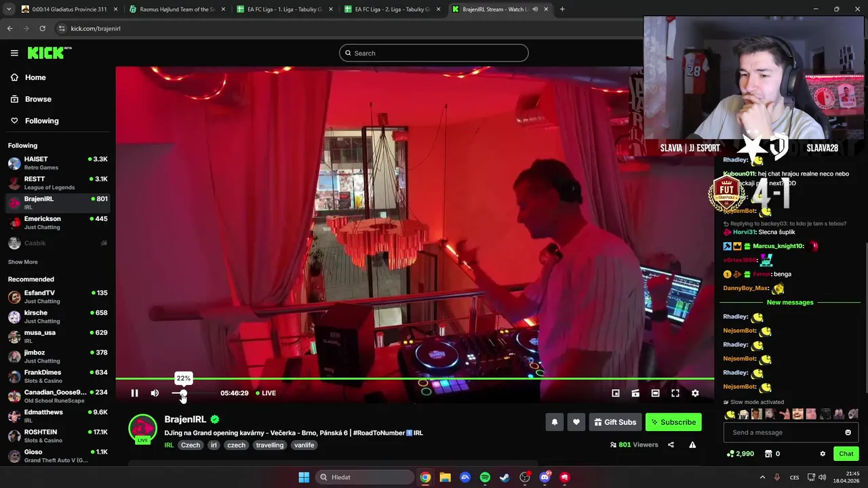Share the stream via share icon
This screenshot has height=488, width=868.
671,445
